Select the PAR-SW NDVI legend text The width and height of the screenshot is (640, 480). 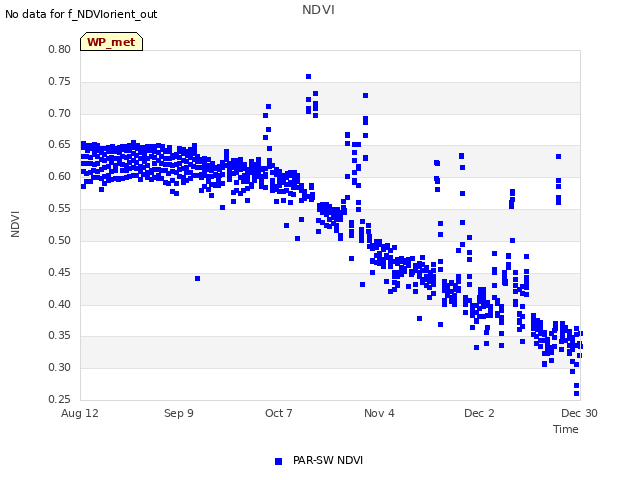tap(328, 460)
